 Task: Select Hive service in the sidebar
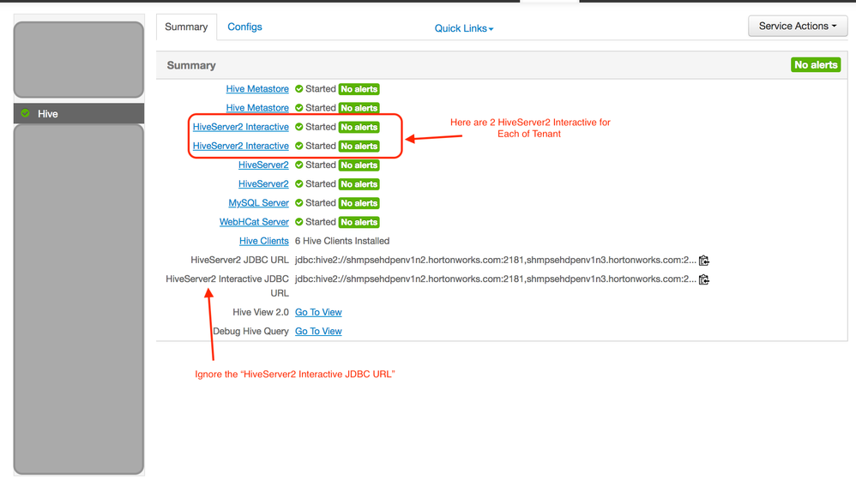79,113
